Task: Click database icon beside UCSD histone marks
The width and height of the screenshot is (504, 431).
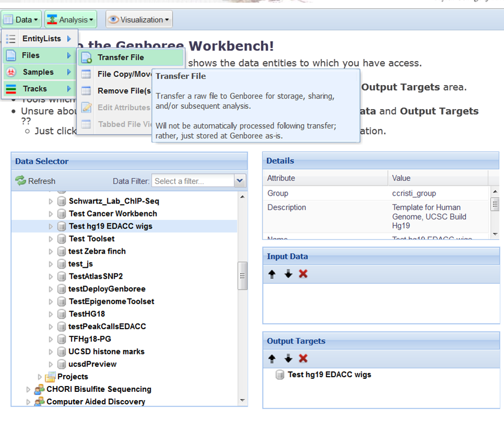Action: 62,352
